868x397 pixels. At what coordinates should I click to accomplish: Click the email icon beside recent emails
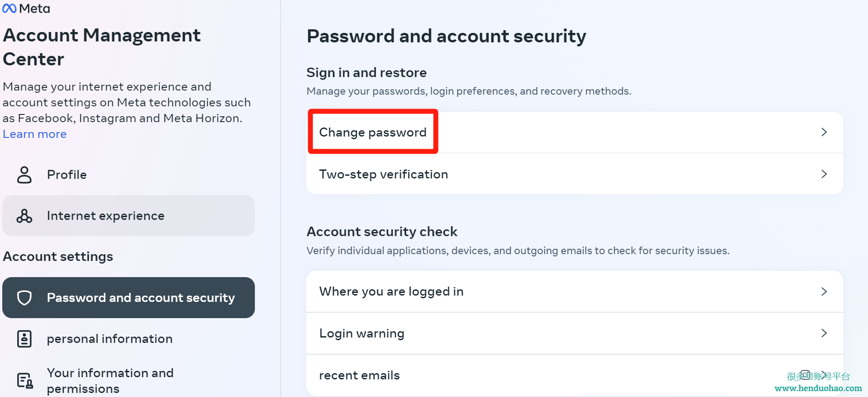806,375
